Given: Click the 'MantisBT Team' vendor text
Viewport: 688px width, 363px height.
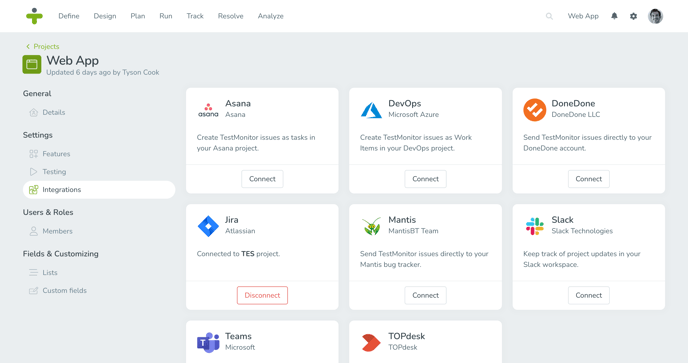Looking at the screenshot, I should tap(413, 231).
